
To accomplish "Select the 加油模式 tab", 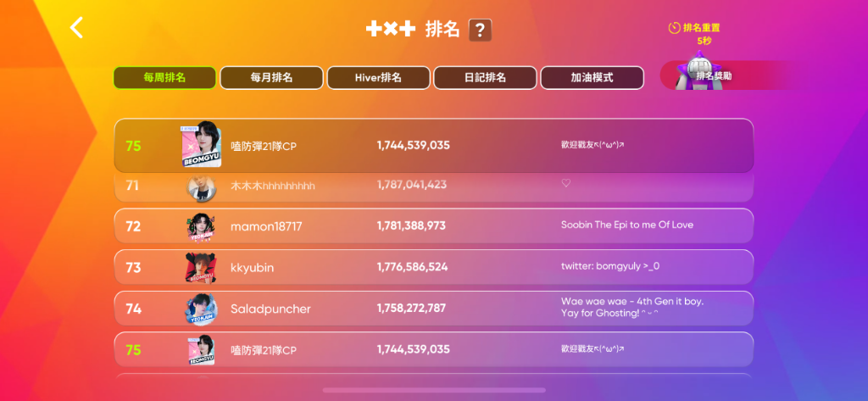I will point(592,77).
